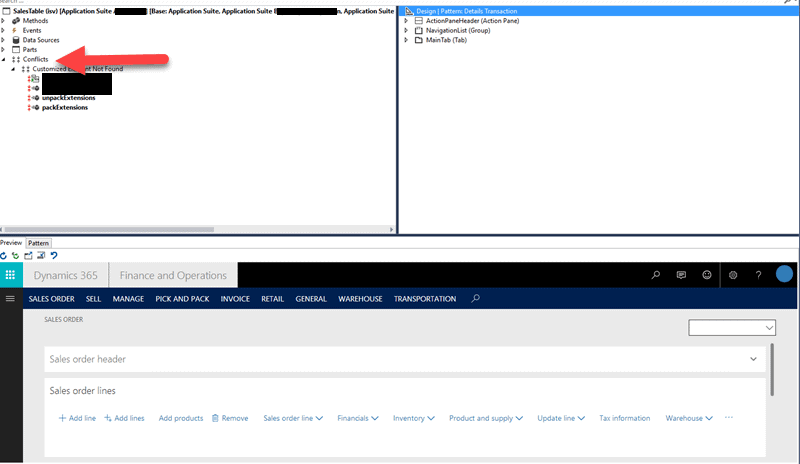Open the RETAIL action tab
This screenshot has height=464, width=800.
click(272, 299)
